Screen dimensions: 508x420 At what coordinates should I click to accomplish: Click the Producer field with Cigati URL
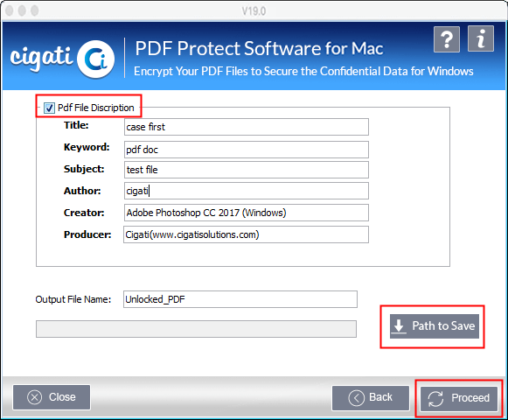click(x=246, y=234)
